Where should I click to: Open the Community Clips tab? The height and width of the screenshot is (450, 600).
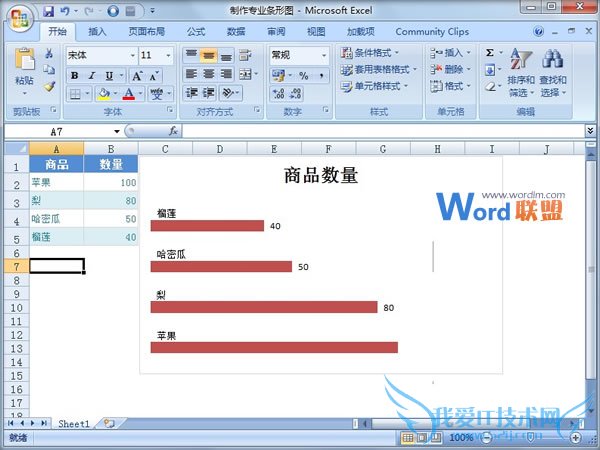[432, 31]
